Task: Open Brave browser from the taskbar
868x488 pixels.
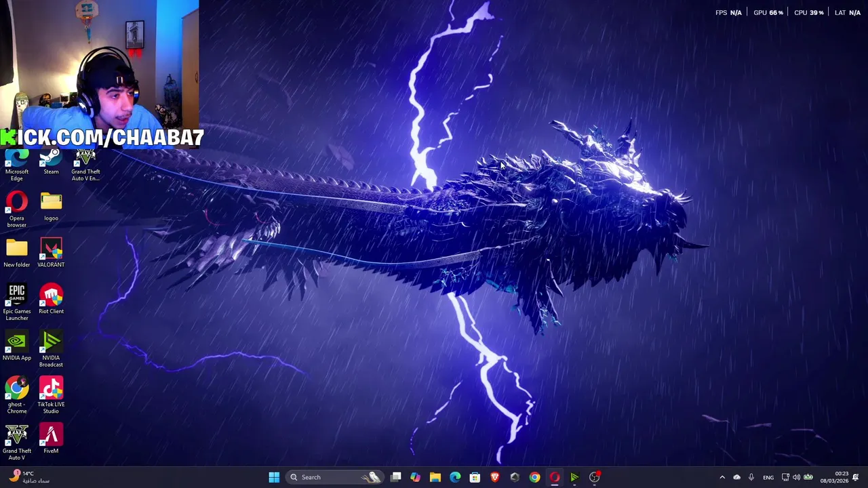Action: point(495,477)
